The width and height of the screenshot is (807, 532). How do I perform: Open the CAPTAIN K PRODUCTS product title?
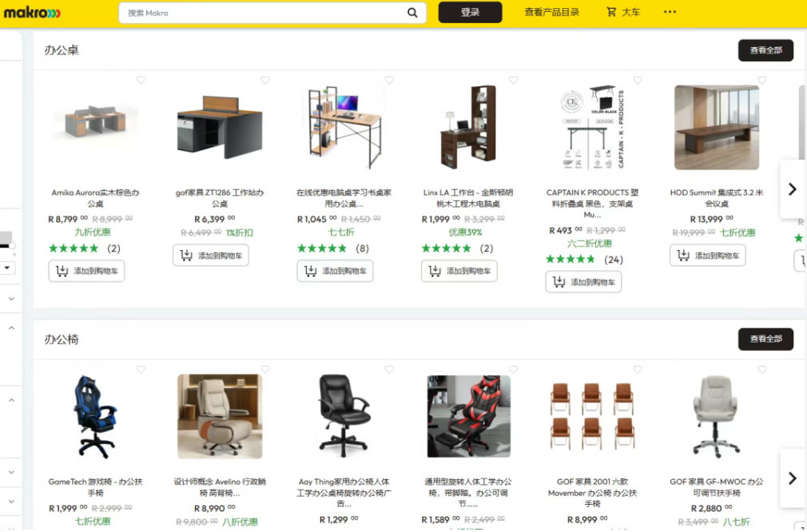(592, 203)
